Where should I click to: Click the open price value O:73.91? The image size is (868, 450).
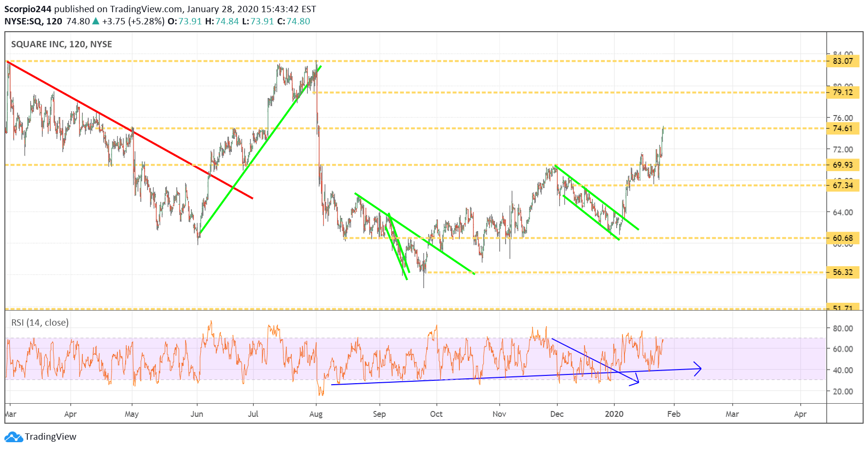point(185,21)
